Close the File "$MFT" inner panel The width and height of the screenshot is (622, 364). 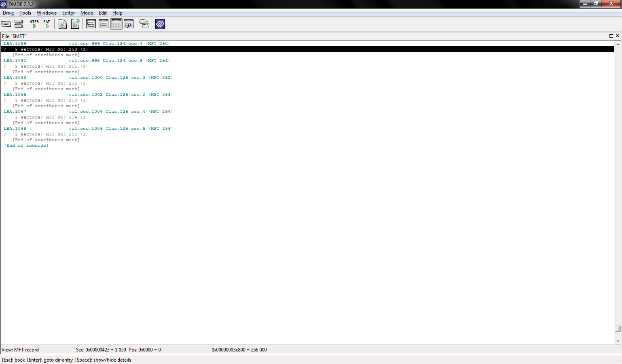coord(618,36)
